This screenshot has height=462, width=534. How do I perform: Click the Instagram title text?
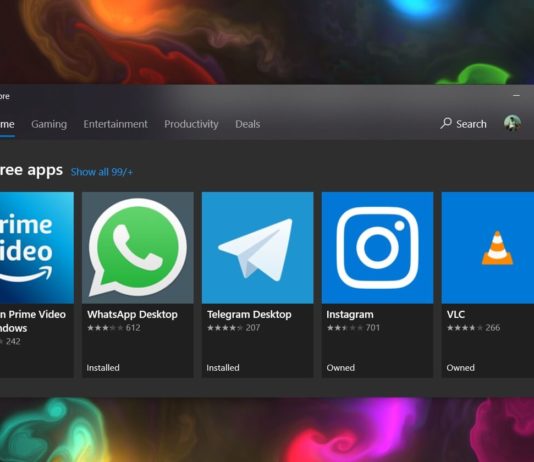point(350,315)
